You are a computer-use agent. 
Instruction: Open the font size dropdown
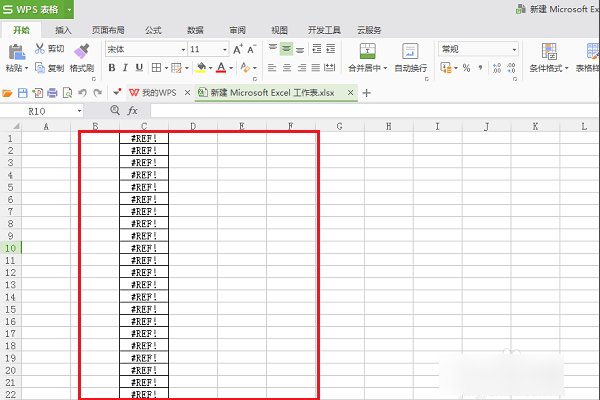click(225, 49)
